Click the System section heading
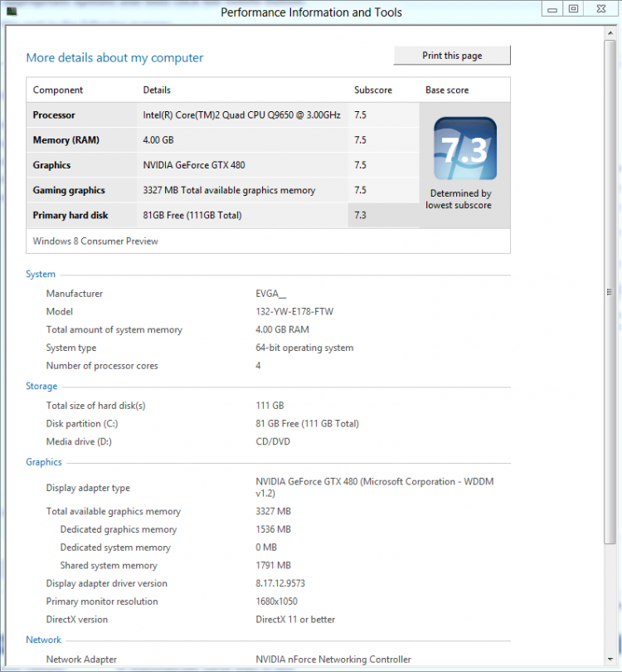The width and height of the screenshot is (622, 672). 41,275
